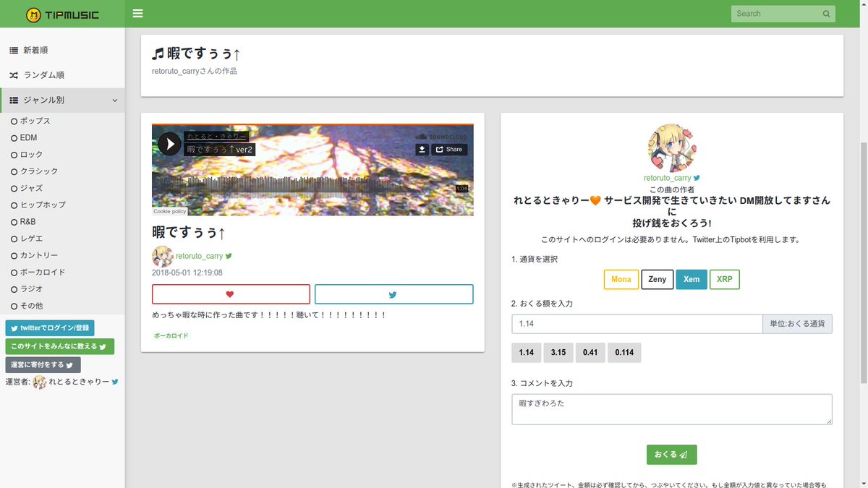
Task: Click the search magnifier icon
Action: pos(825,13)
